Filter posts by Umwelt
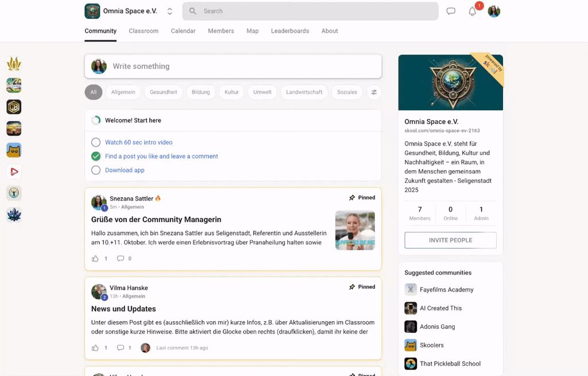The width and height of the screenshot is (588, 376). (x=262, y=92)
